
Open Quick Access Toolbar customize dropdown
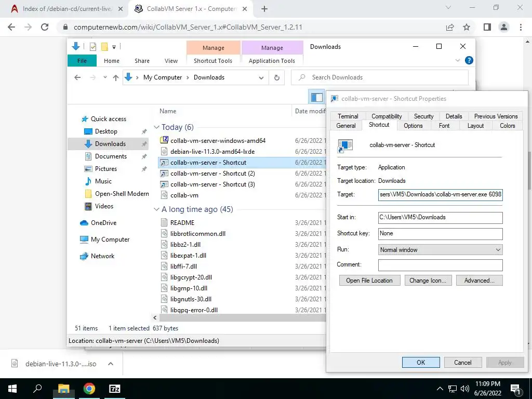pos(114,47)
